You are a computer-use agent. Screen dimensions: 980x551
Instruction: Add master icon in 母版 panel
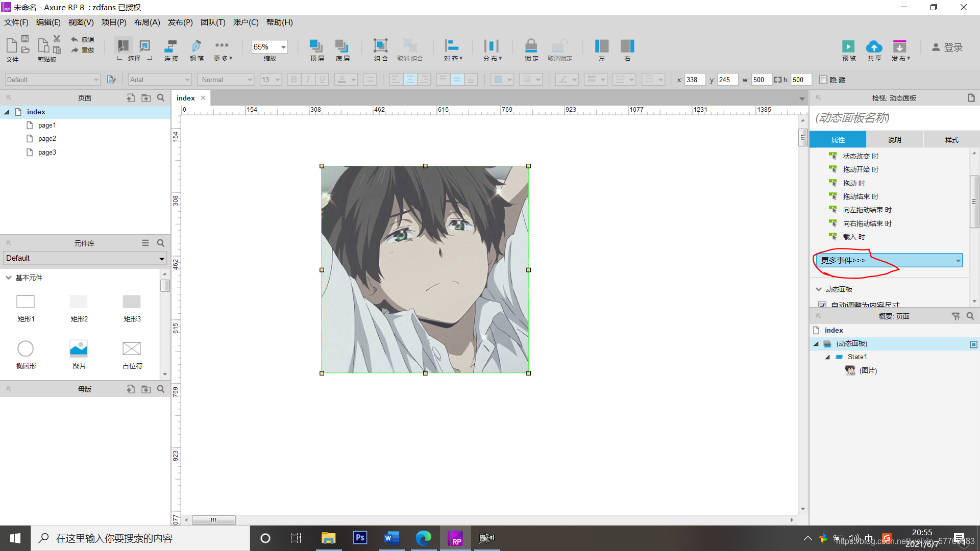tap(131, 389)
